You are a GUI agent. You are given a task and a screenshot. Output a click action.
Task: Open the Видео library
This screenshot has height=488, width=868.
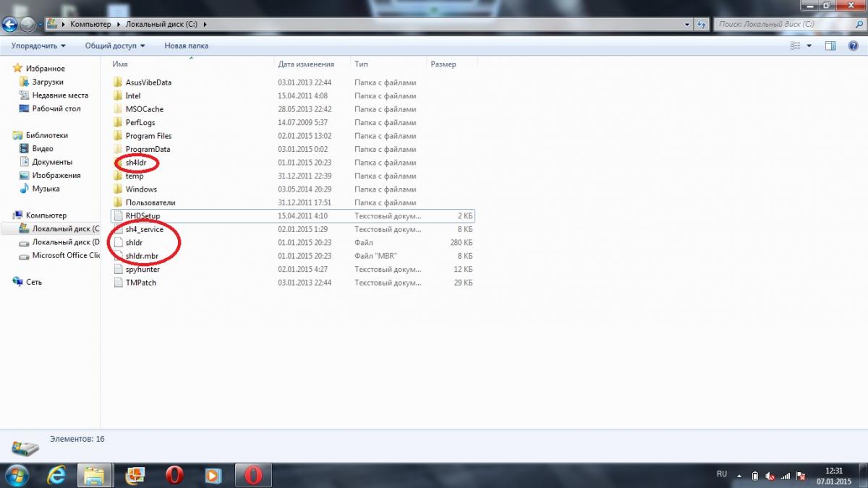[x=43, y=148]
